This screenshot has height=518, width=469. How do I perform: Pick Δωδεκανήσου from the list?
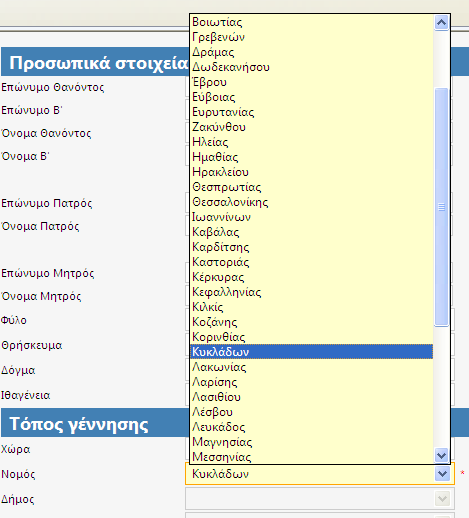coord(312,67)
